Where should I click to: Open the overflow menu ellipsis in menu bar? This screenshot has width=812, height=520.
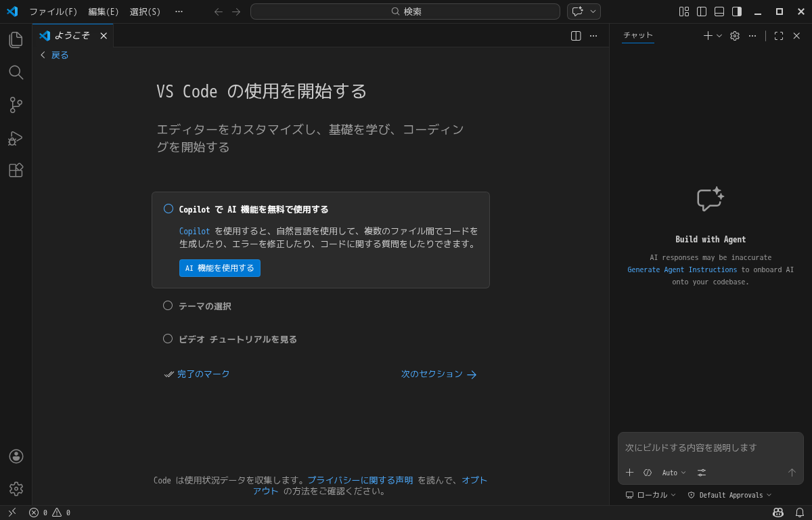pos(179,12)
